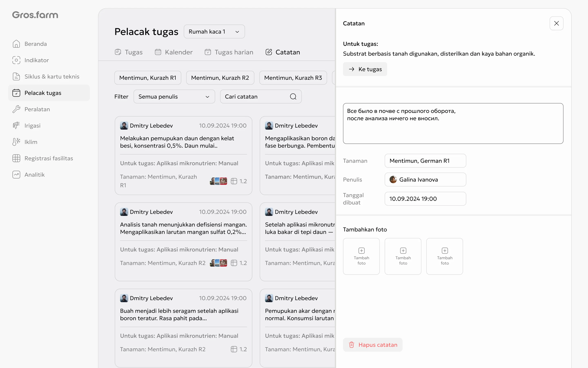The height and width of the screenshot is (368, 588).
Task: Click the plus icon in first Tambah foto tile
Action: click(361, 250)
